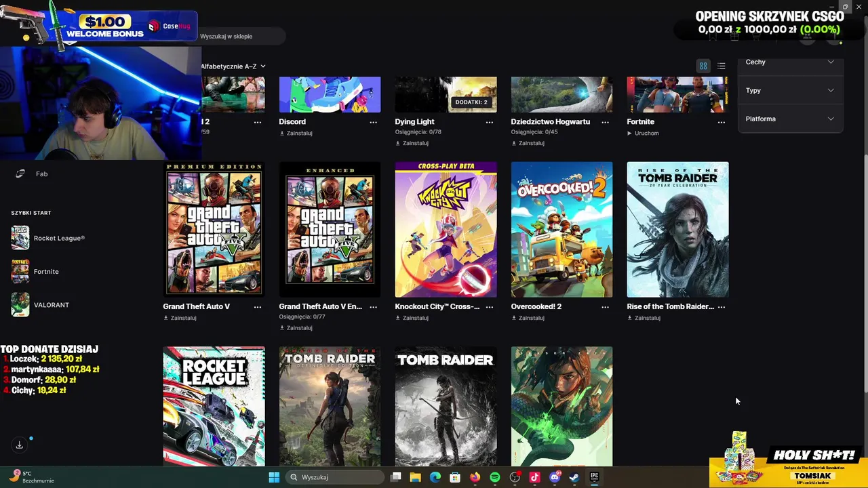
Task: Open File Explorer from taskbar
Action: coord(415,477)
